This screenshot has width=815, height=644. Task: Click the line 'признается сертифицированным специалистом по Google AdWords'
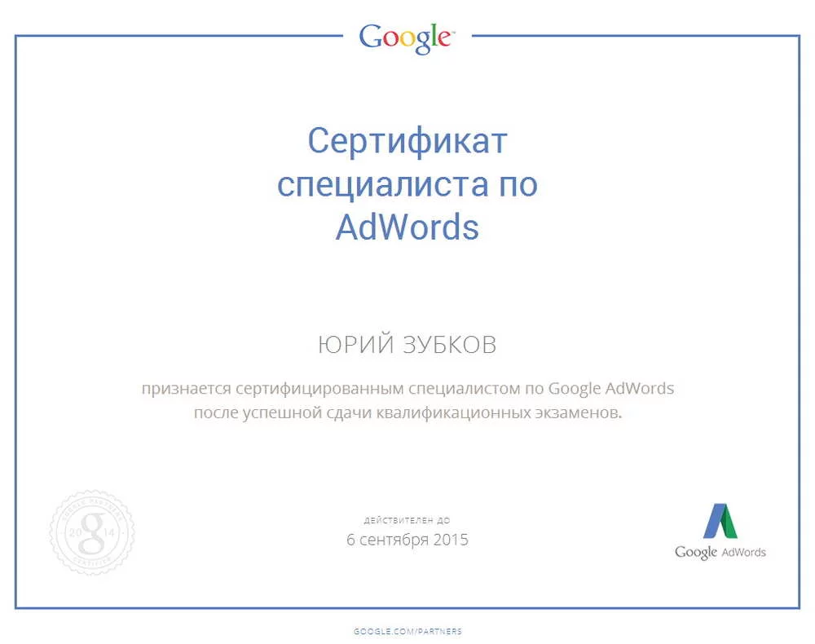coord(407,388)
